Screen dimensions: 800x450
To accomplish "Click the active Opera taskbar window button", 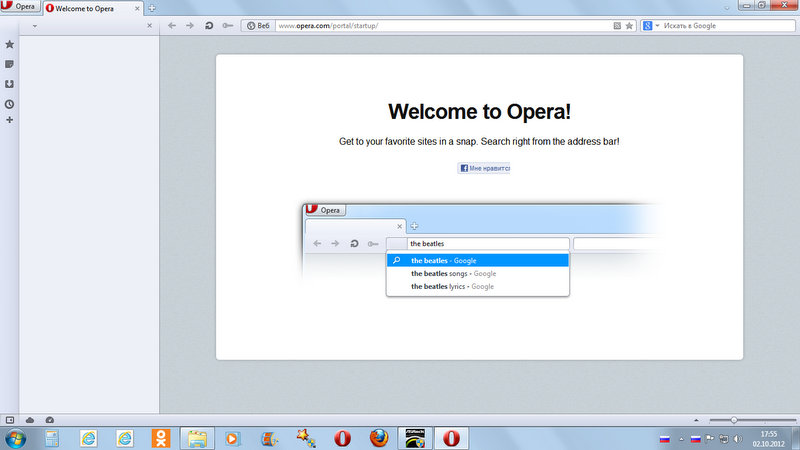I will point(451,439).
